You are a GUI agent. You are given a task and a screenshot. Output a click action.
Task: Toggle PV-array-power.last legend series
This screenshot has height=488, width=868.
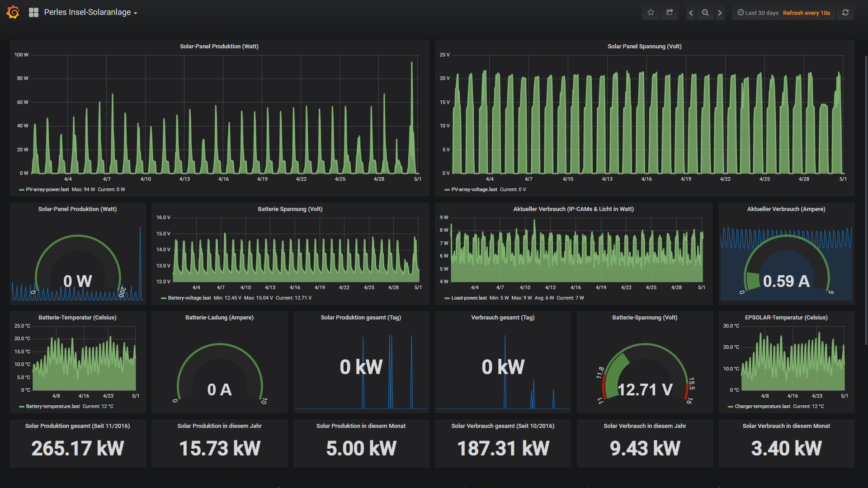(x=47, y=189)
